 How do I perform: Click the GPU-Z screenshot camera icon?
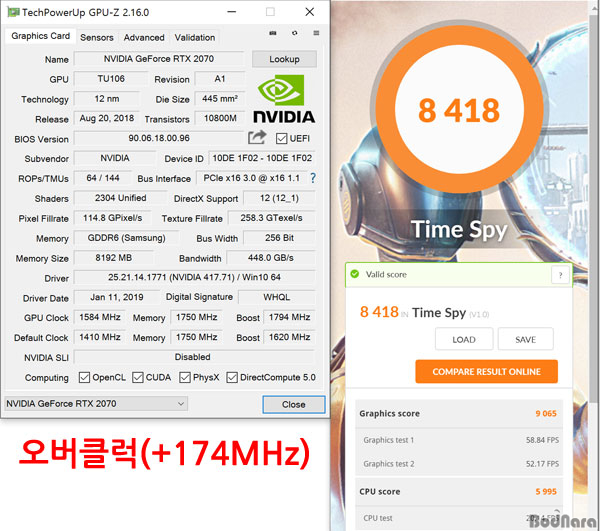(x=272, y=33)
